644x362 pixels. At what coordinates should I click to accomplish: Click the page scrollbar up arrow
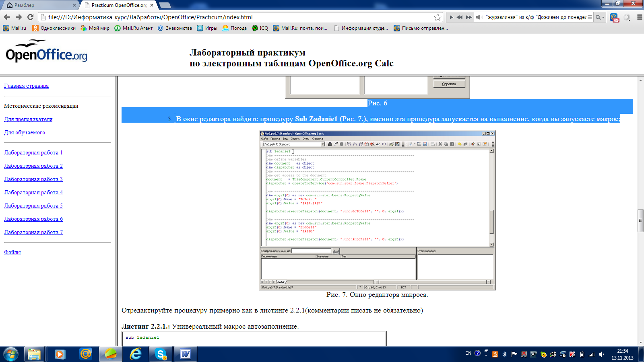(x=640, y=80)
